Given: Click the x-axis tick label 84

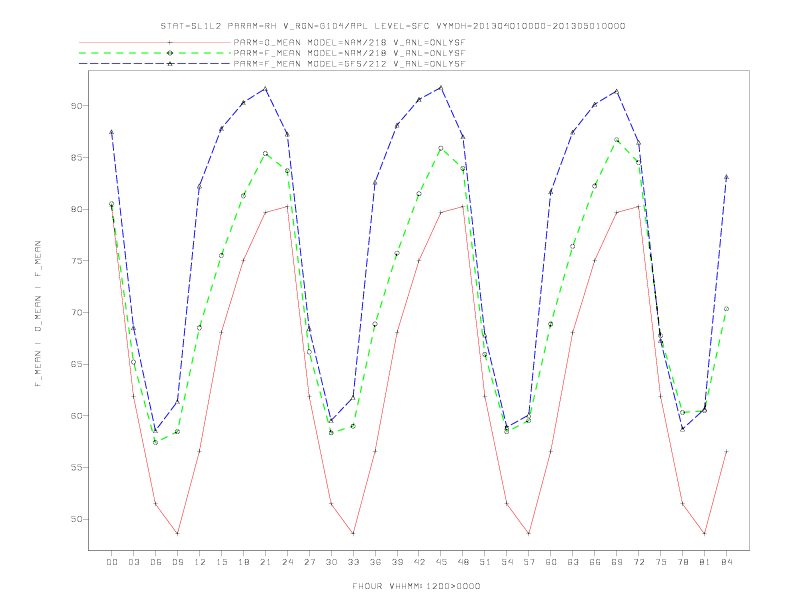Looking at the screenshot, I should coord(727,562).
